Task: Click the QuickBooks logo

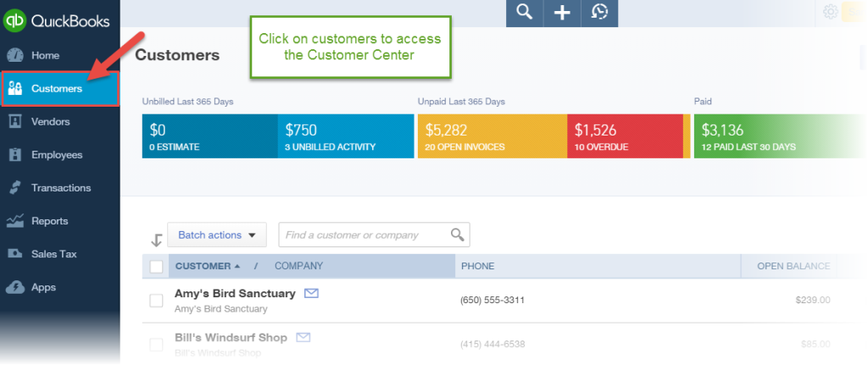Action: click(57, 21)
